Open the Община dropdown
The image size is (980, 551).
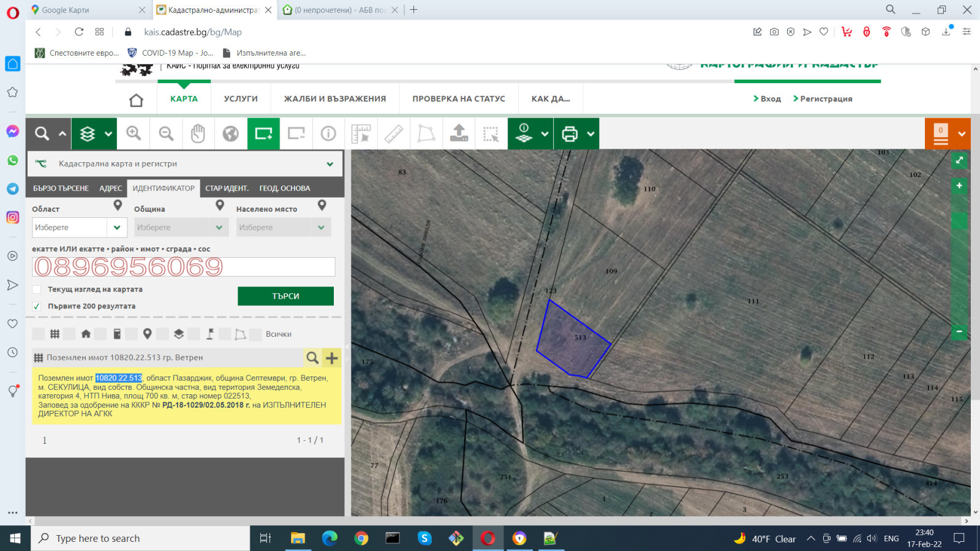(181, 228)
